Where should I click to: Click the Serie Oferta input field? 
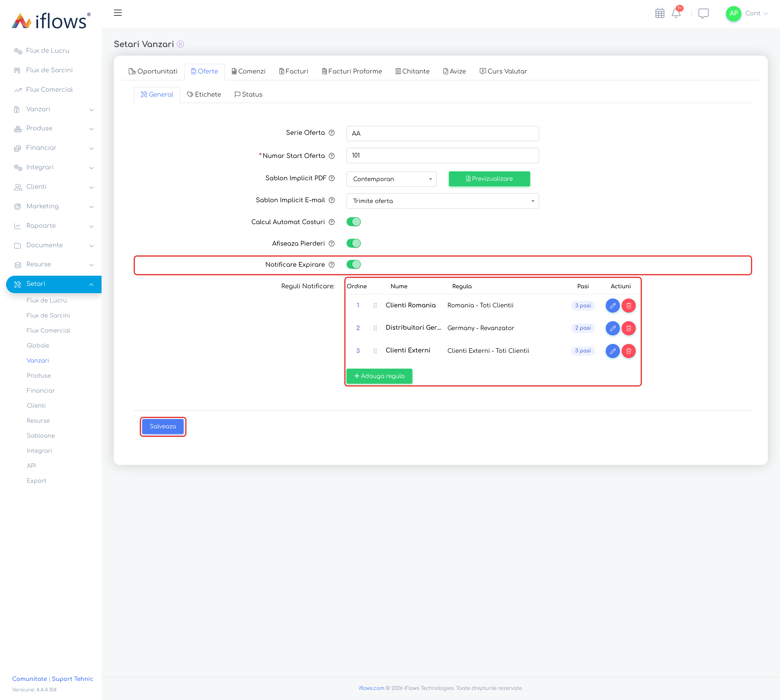pos(443,133)
